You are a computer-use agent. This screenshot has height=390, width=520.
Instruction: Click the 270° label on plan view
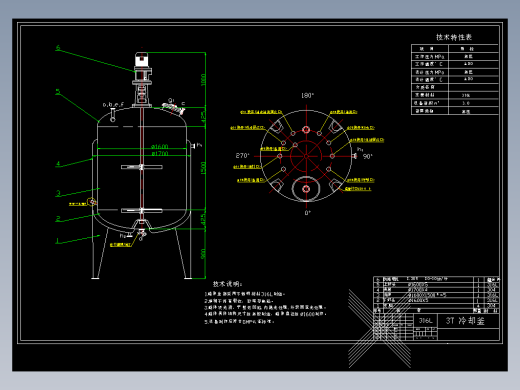(242, 156)
